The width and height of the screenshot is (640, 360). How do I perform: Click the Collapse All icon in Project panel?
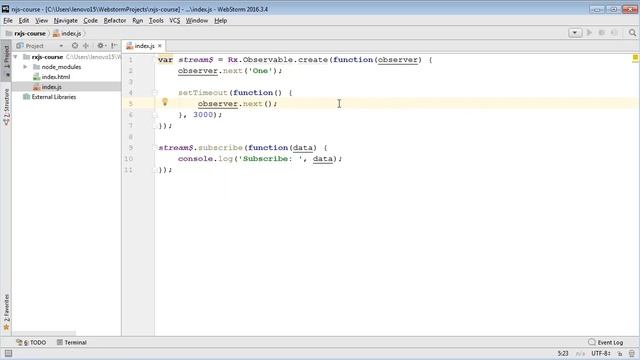[x=86, y=46]
